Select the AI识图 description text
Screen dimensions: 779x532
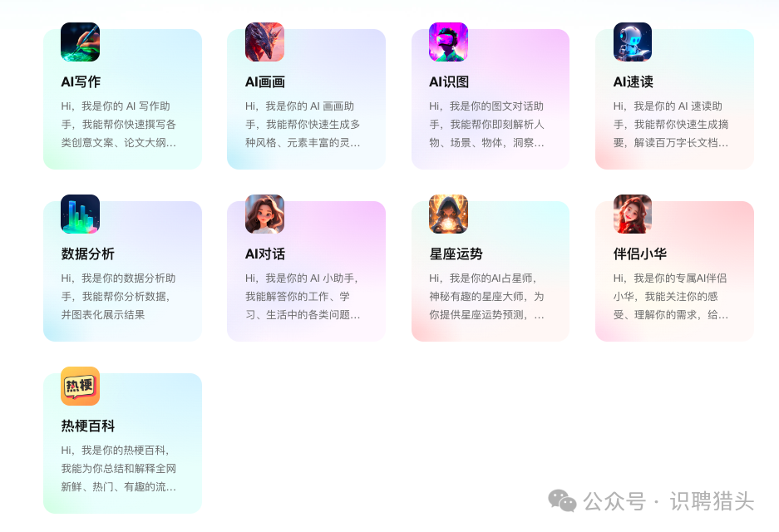click(x=486, y=124)
